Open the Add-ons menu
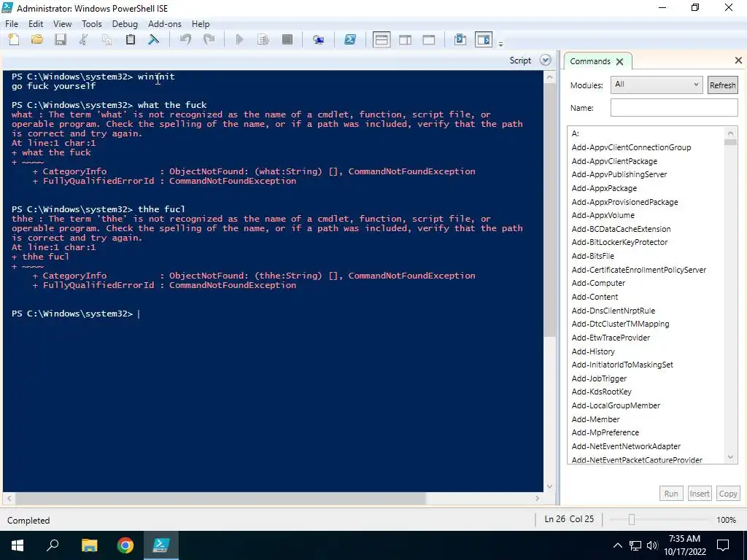 tap(164, 24)
